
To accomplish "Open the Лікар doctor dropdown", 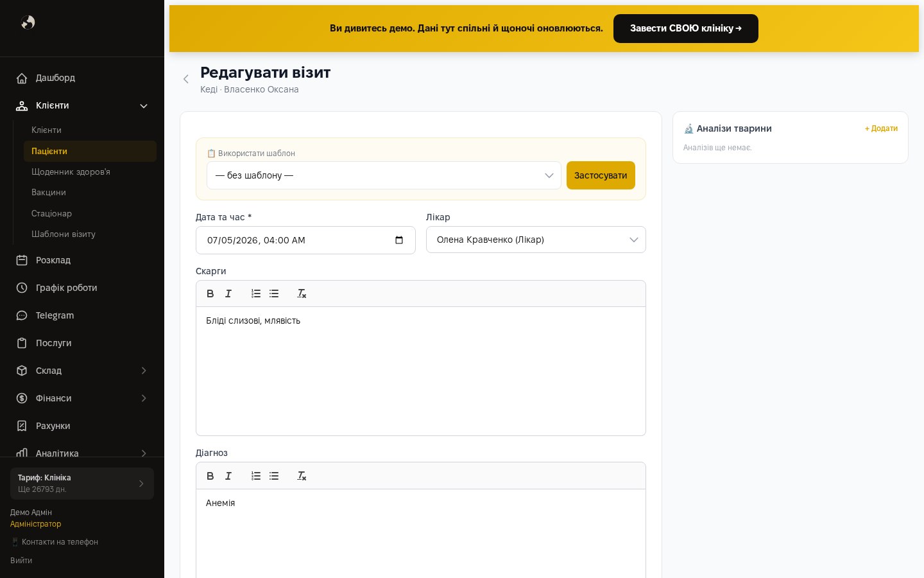I will [536, 240].
